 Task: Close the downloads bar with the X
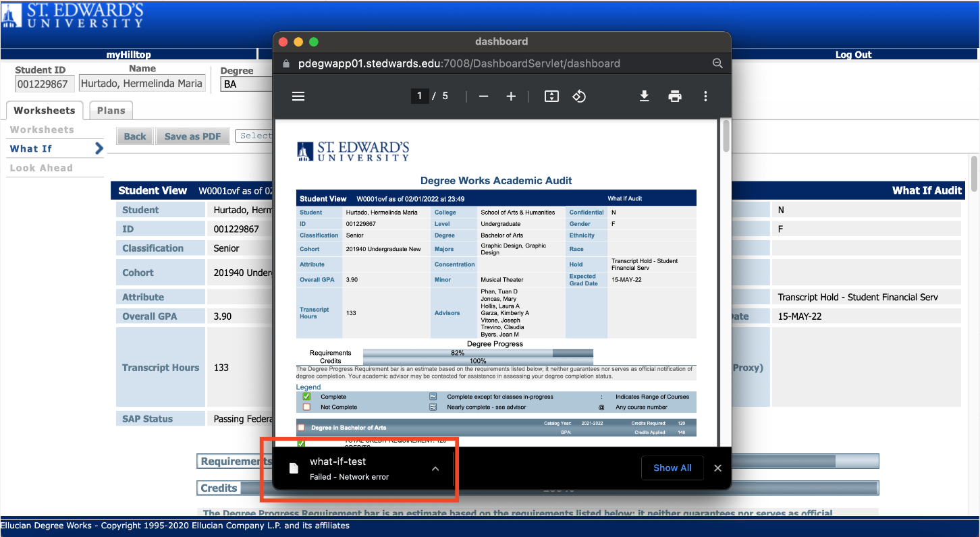(717, 468)
